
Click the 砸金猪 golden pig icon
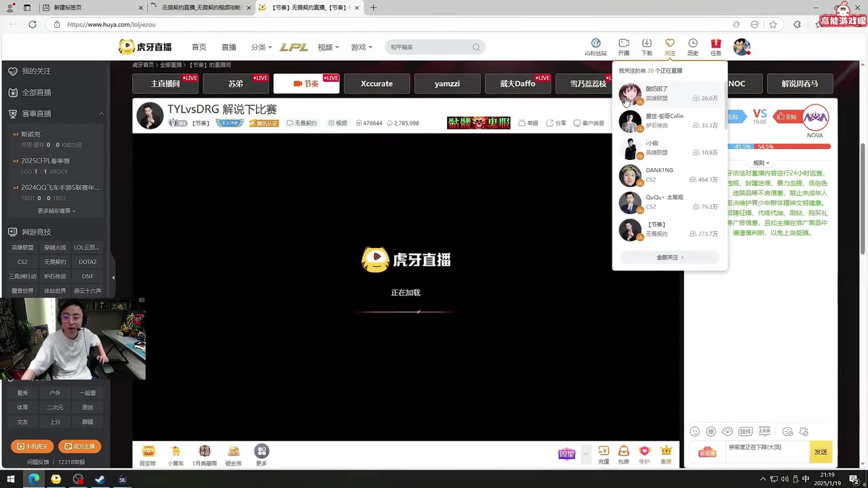point(233,451)
